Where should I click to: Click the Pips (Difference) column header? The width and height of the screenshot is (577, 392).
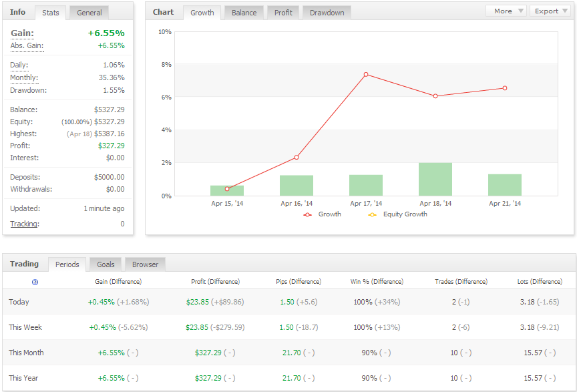click(299, 282)
